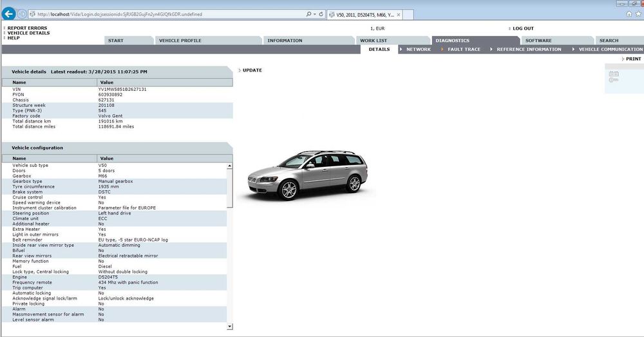This screenshot has width=644, height=337.
Task: Click LOG OUT
Action: pos(523,28)
